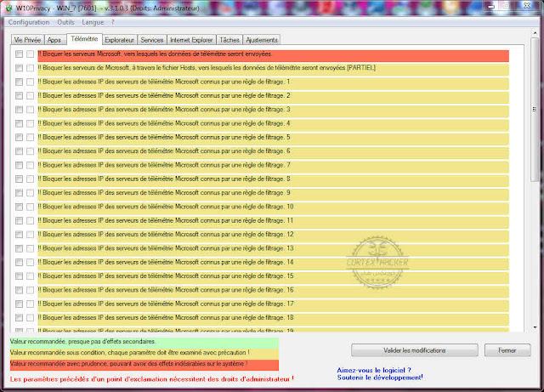Tick the right checkbox of the red 'Bloquer les serveurs Microsoft' row
The image size is (544, 392).
(x=31, y=54)
